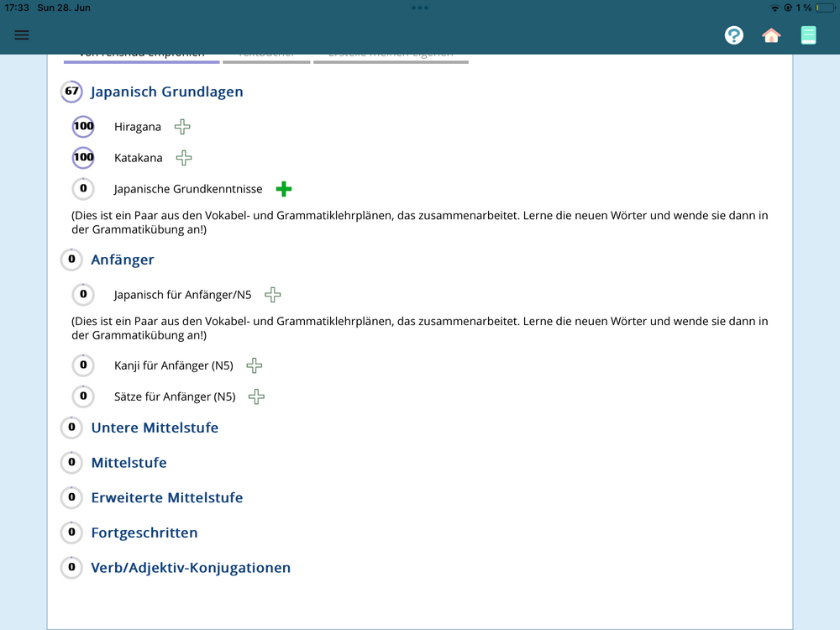Add Japanisch für Anfänger/N5 plus icon
The height and width of the screenshot is (630, 840).
click(x=273, y=295)
